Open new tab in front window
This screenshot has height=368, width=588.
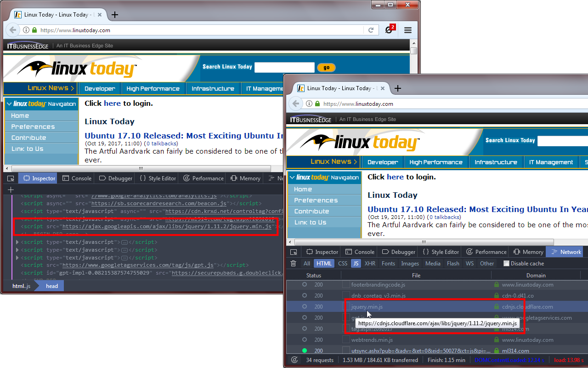coord(398,88)
